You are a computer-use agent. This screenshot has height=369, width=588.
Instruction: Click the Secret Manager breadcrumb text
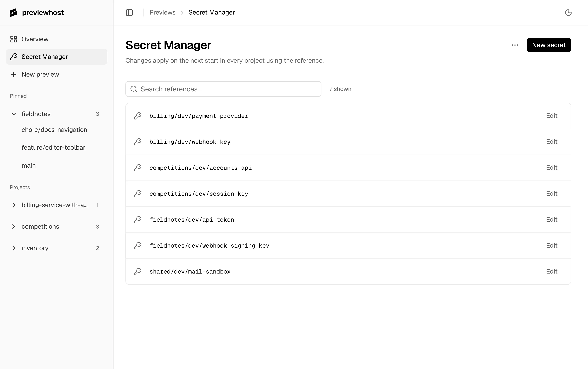pos(212,12)
